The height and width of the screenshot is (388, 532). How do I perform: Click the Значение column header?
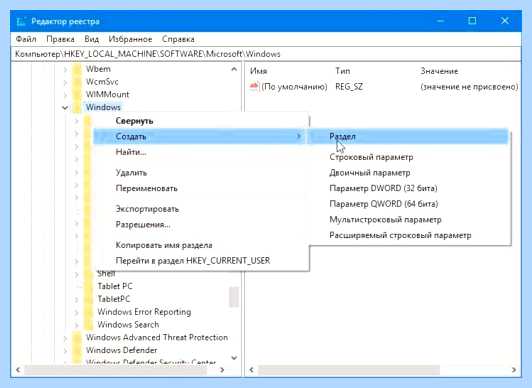(x=439, y=71)
